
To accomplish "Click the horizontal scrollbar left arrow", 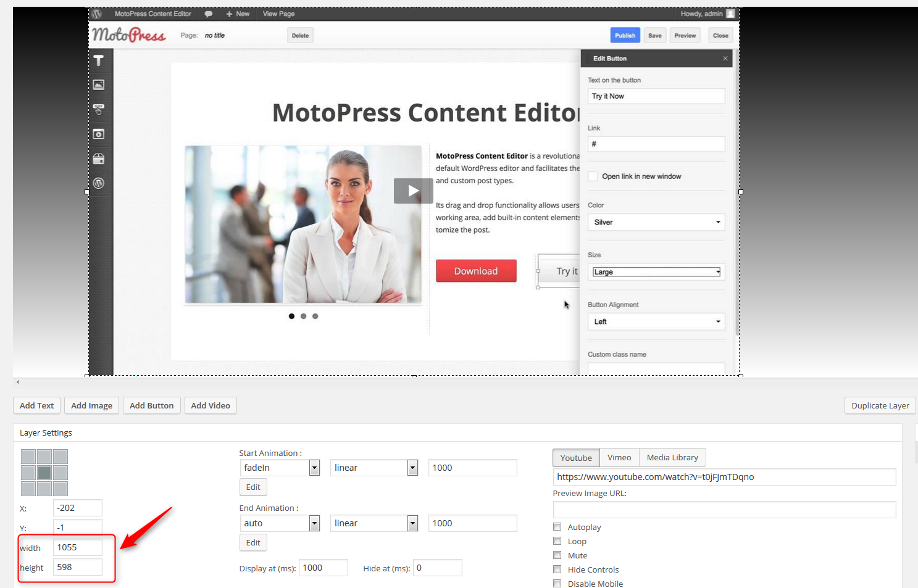I will [18, 383].
